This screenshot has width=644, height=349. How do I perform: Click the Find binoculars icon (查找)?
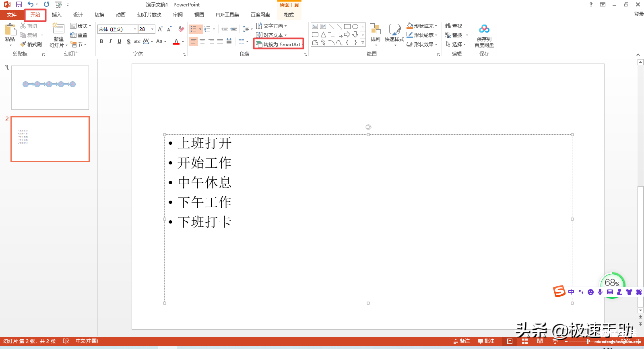(454, 26)
